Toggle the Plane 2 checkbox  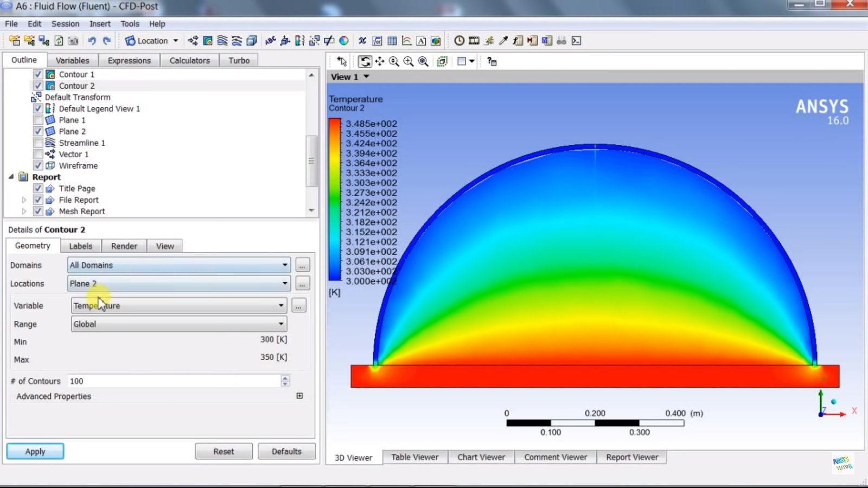[x=38, y=131]
